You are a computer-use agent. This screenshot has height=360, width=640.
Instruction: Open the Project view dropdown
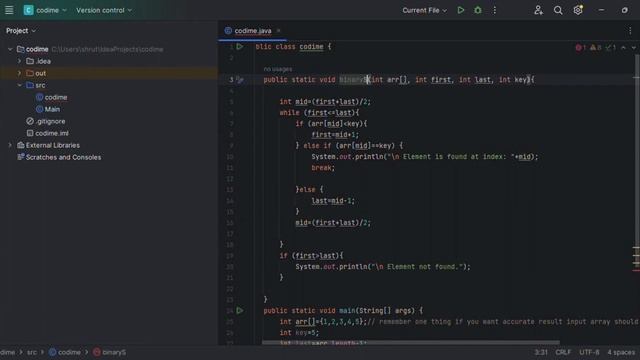(21, 31)
